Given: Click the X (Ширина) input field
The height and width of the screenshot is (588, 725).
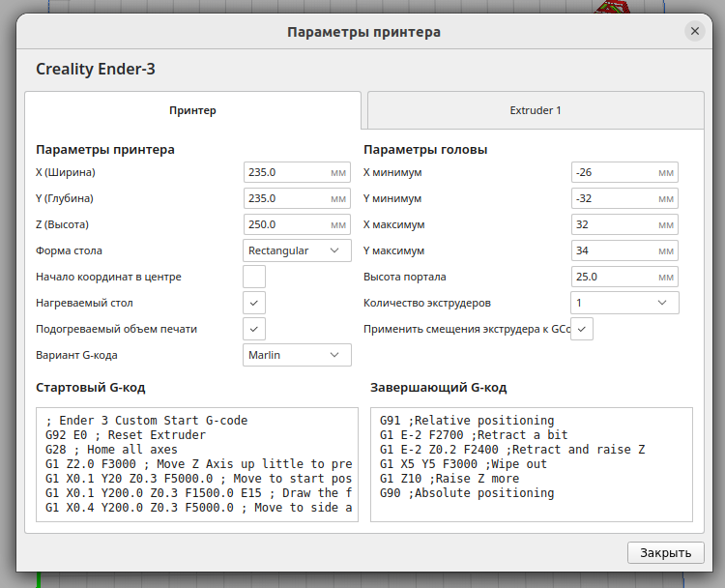Looking at the screenshot, I should tap(297, 172).
